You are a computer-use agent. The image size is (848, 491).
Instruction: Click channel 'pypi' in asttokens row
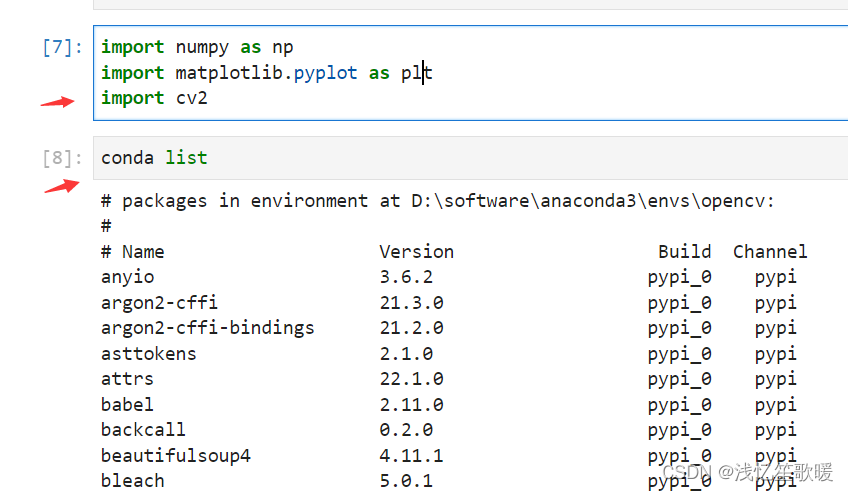click(776, 355)
